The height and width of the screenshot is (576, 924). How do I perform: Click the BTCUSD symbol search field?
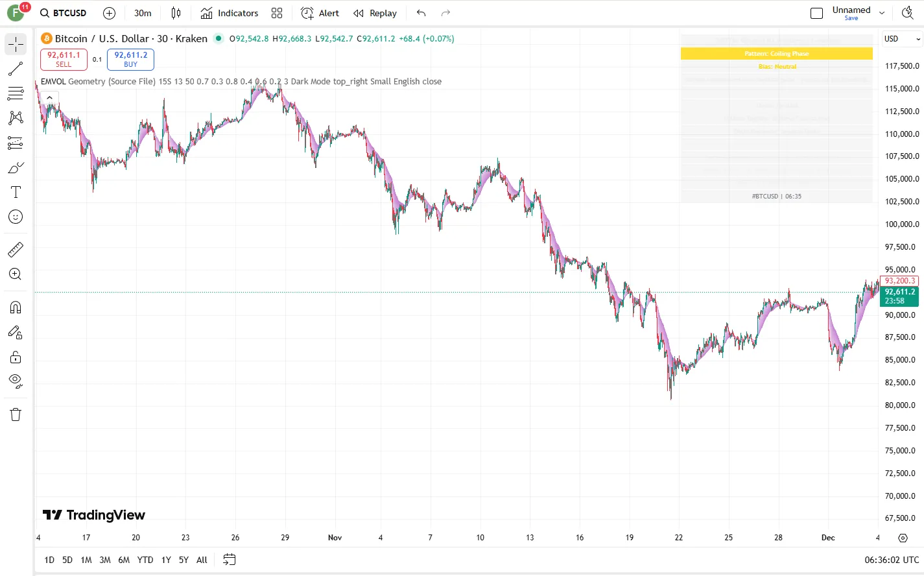point(64,13)
